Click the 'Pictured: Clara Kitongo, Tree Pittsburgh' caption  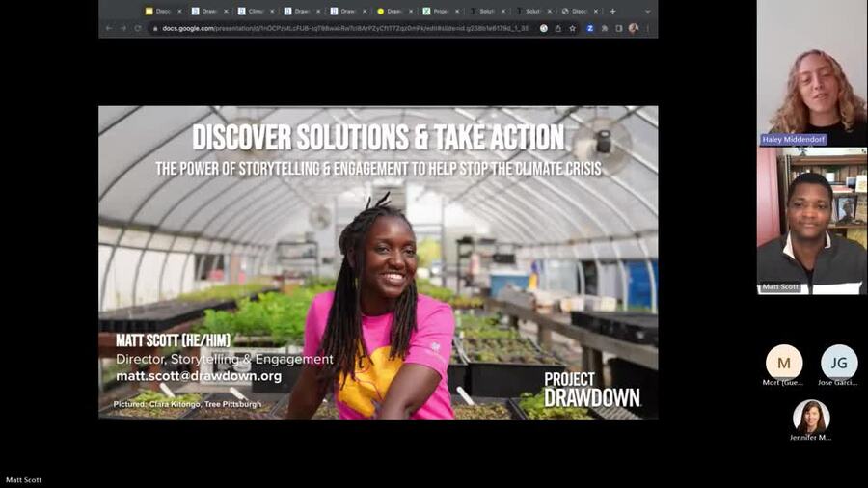click(187, 404)
